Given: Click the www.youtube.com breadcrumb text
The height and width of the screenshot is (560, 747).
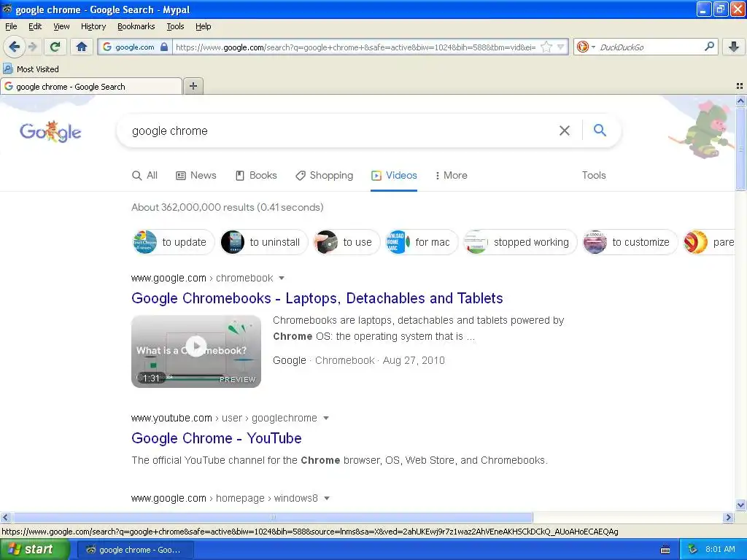Looking at the screenshot, I should pos(171,418).
